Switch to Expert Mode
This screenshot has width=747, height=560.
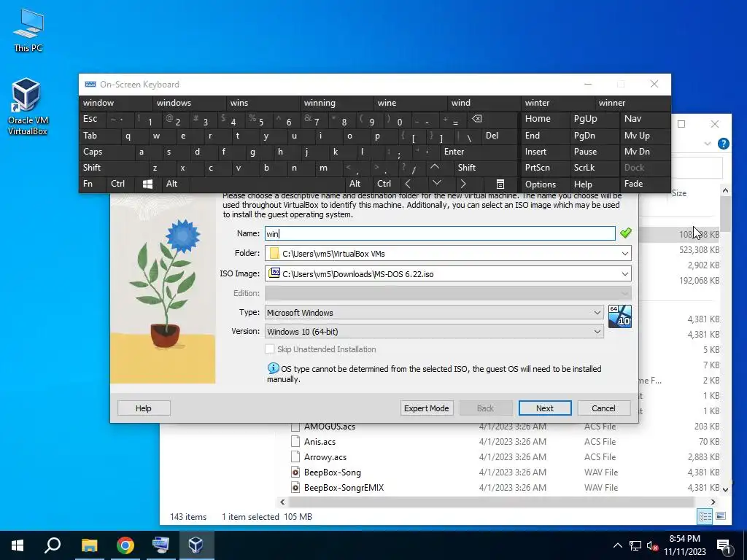click(x=426, y=408)
